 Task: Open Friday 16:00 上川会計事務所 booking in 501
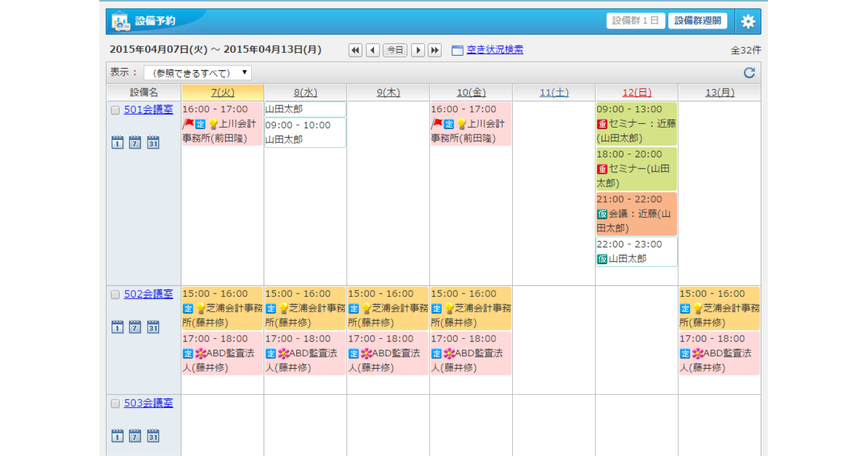(471, 124)
